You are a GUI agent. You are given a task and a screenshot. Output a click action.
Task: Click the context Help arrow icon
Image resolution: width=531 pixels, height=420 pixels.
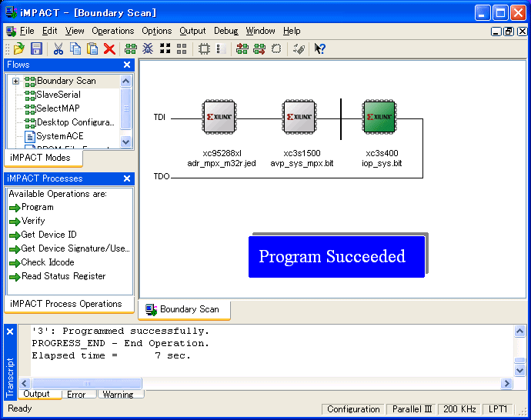tap(319, 48)
